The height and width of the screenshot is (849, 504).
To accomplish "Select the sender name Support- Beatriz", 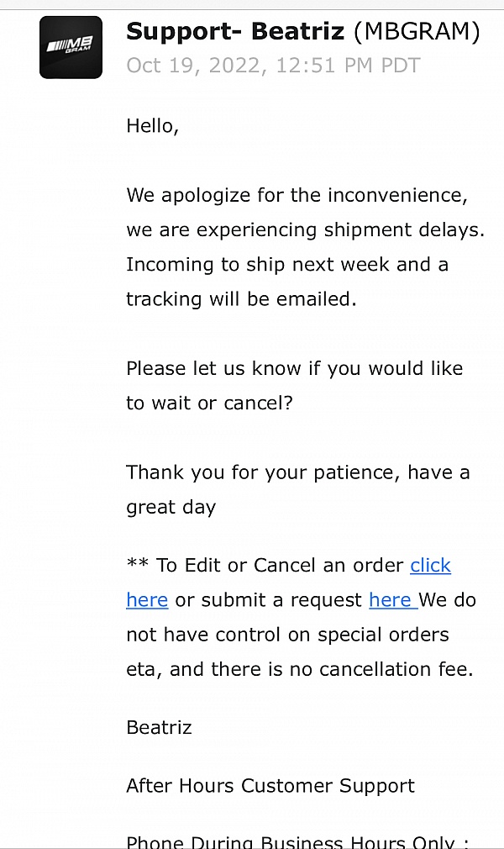I will (x=235, y=32).
